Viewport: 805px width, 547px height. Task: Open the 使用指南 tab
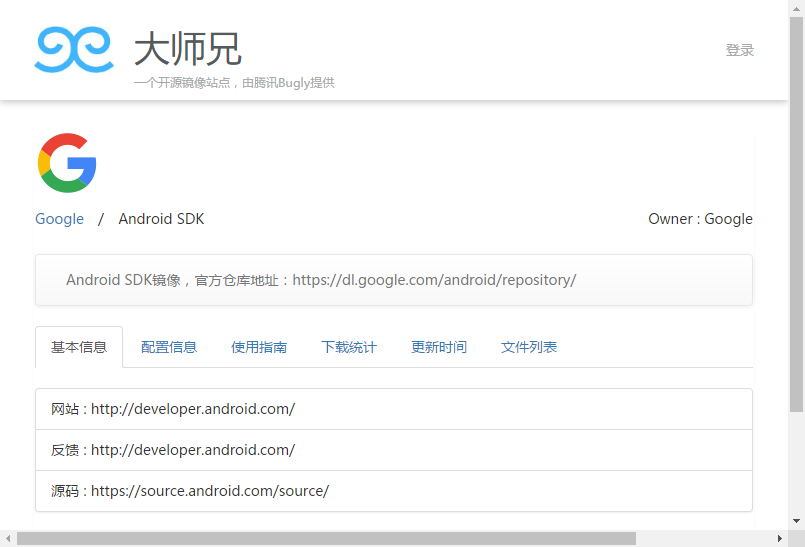259,347
